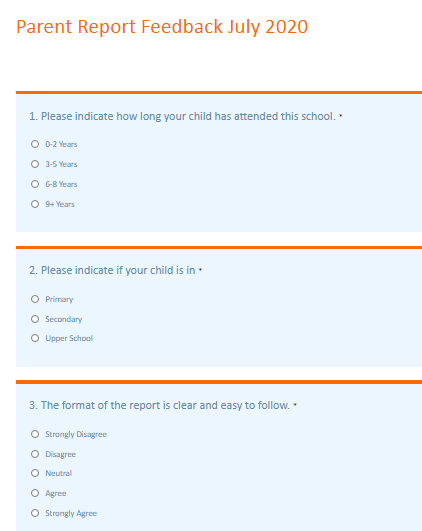Screen dimensions: 422x531
Task: Select the 0-2 Years radio option
Action: (x=35, y=144)
